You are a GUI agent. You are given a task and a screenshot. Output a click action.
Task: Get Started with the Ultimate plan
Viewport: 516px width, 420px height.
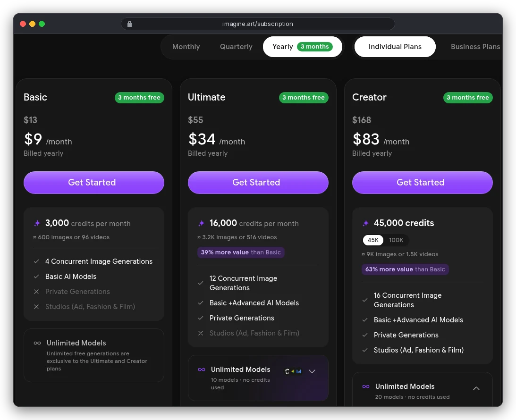[x=258, y=183]
